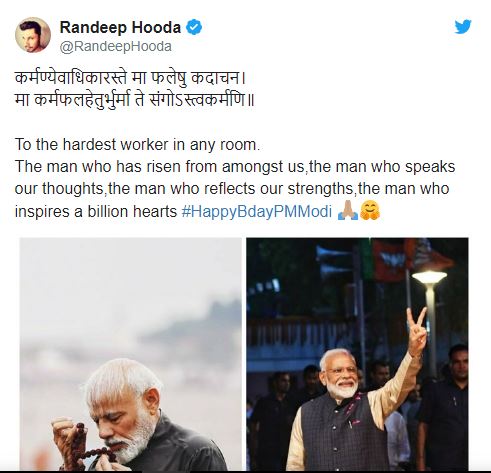Click the Twitter bird logo icon
Image resolution: width=491 pixels, height=473 pixels.
(463, 26)
